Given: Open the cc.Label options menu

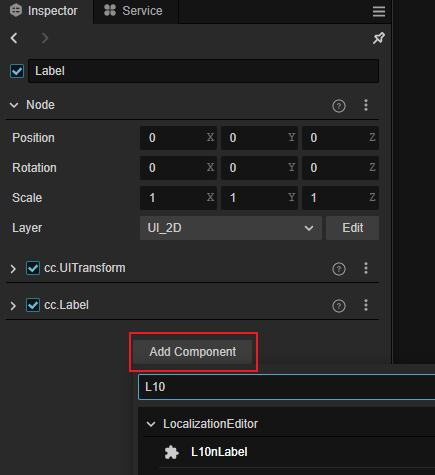Looking at the screenshot, I should point(366,305).
